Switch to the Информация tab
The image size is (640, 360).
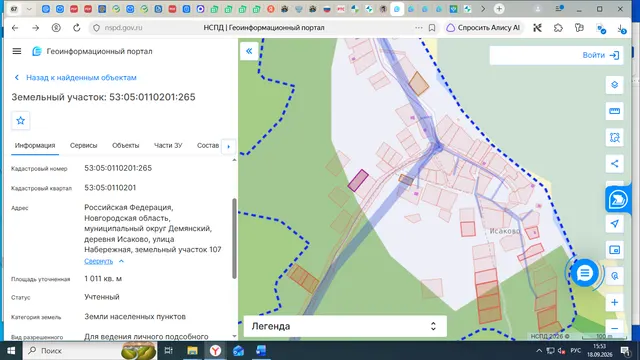point(35,145)
